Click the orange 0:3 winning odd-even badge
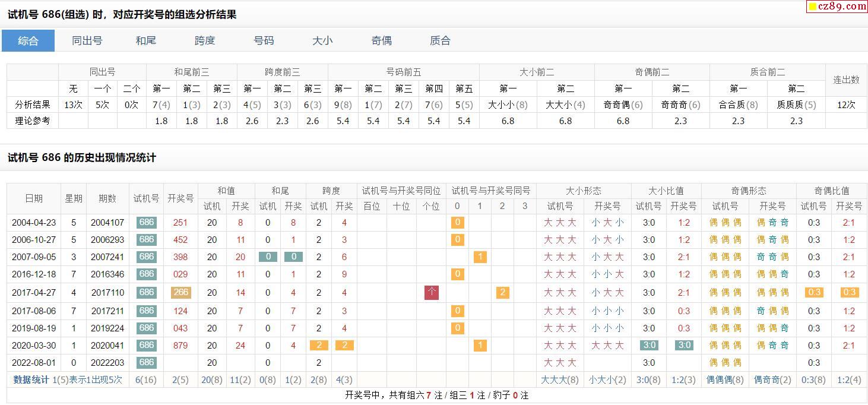This screenshot has height=405, width=868. (849, 292)
